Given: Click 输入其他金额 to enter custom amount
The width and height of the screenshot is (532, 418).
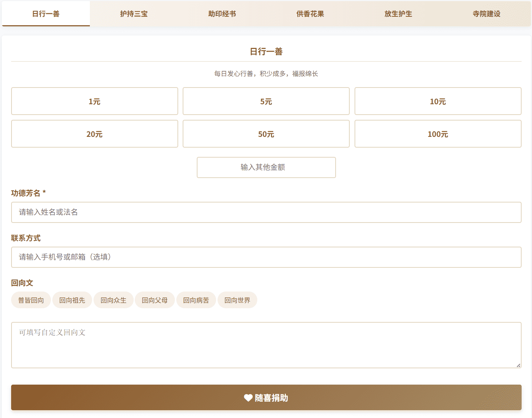Looking at the screenshot, I should pos(266,167).
